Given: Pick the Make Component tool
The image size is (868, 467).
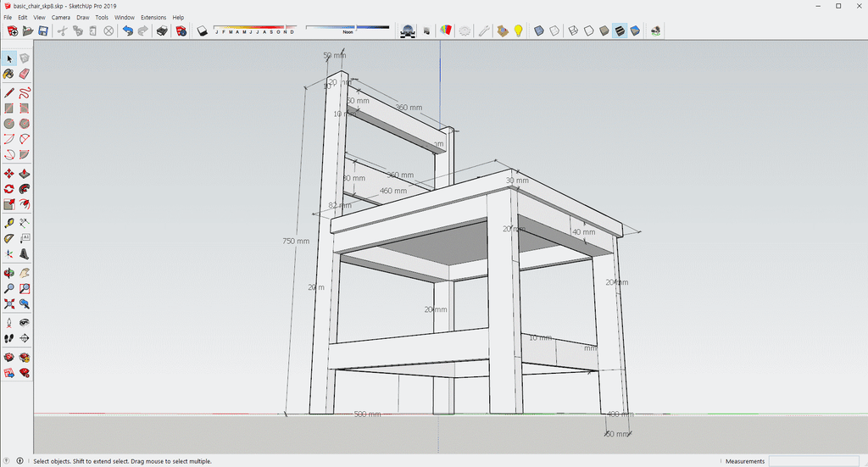Looking at the screenshot, I should click(x=25, y=58).
